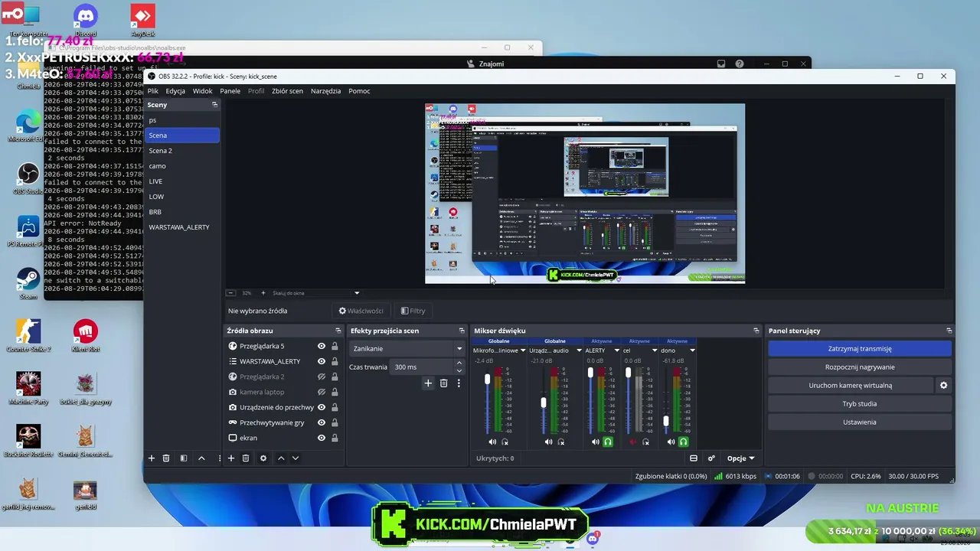
Task: Open the Steam desktop shortcut
Action: (28, 283)
